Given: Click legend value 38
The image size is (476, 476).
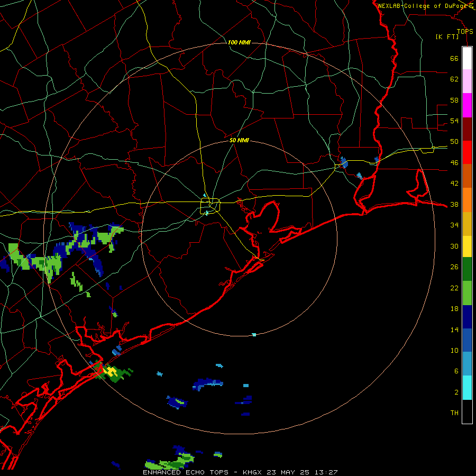Looking at the screenshot, I should pos(454,204).
